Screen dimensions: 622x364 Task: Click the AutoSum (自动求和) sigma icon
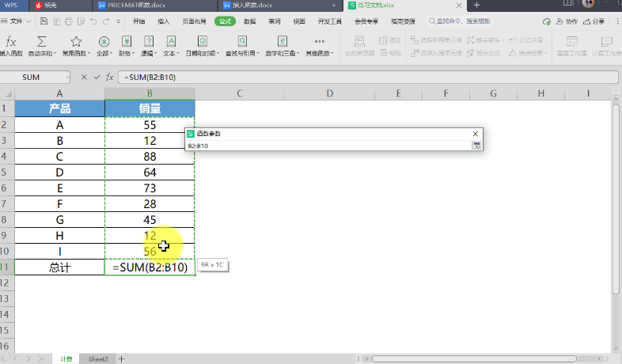[41, 41]
